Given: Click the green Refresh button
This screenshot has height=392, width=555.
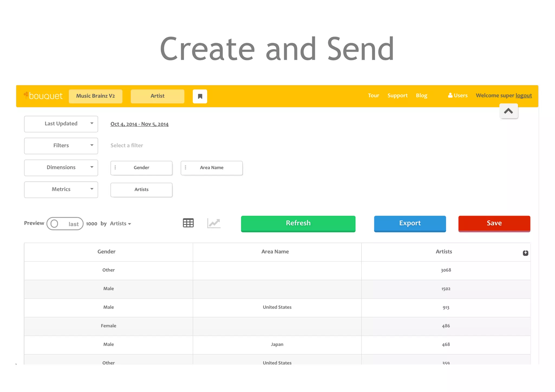Looking at the screenshot, I should click(x=298, y=224).
